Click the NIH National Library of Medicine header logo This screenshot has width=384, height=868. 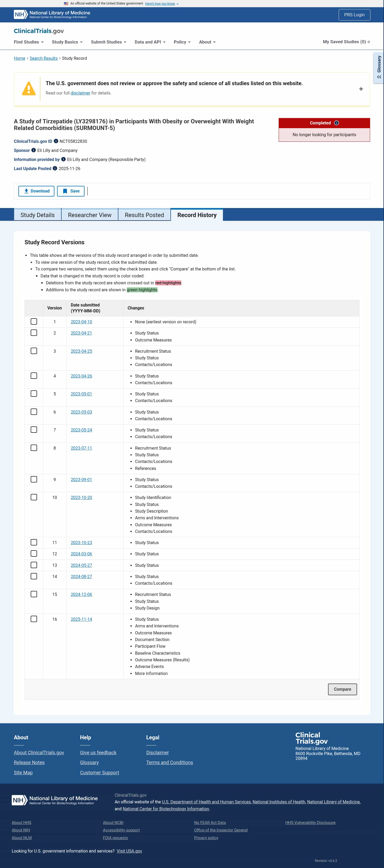click(x=52, y=14)
